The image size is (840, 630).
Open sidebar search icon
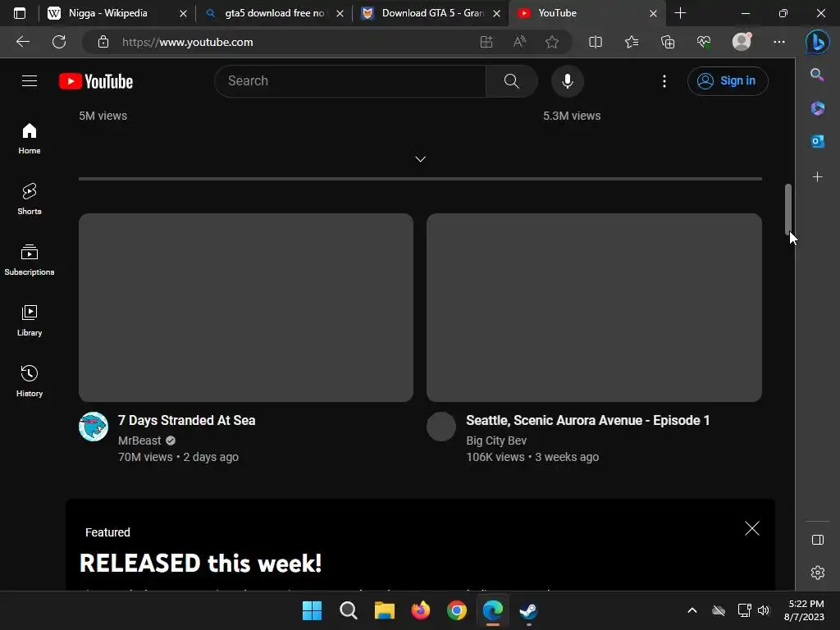pos(817,75)
